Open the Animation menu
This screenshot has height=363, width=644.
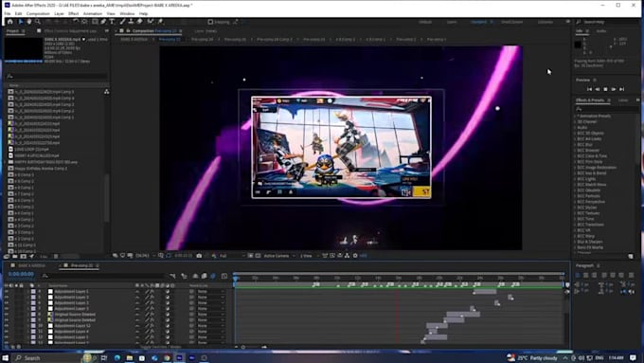tap(93, 13)
